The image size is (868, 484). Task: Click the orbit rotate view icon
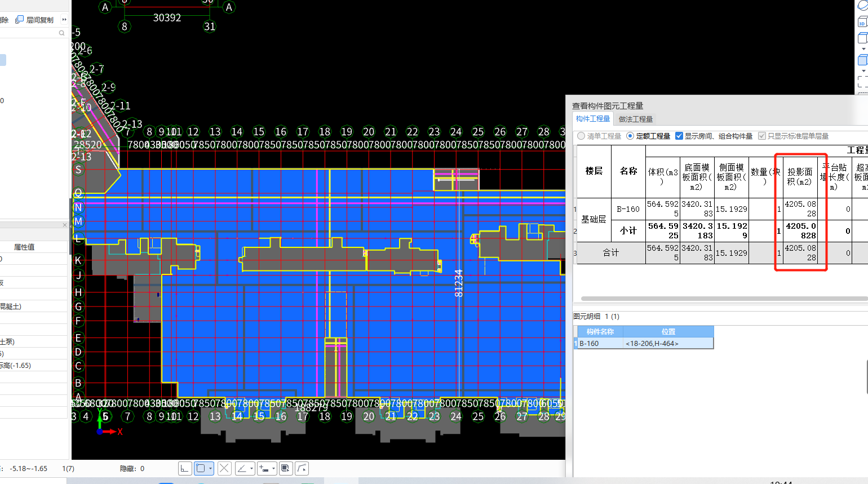(x=863, y=5)
